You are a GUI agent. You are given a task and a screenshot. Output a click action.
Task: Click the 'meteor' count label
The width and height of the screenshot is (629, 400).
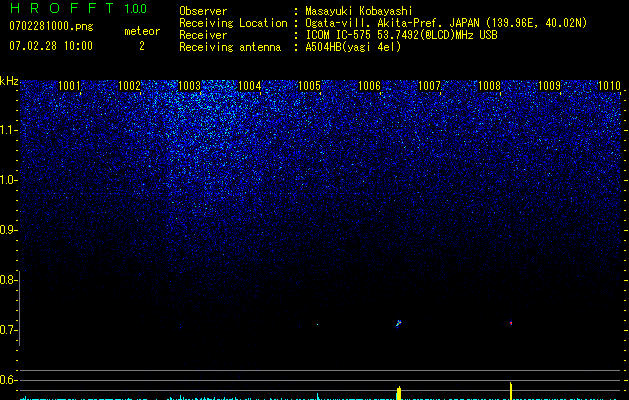coord(142,31)
